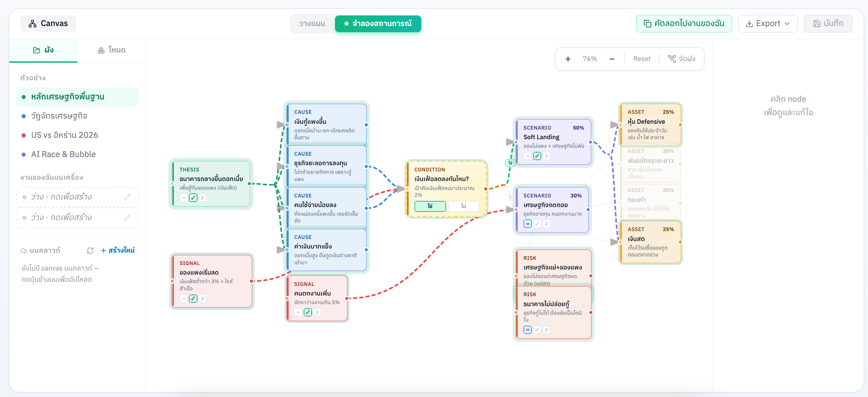868x397 pixels.
Task: Toggle checkmark on Soft Landing scenario
Action: tap(537, 156)
